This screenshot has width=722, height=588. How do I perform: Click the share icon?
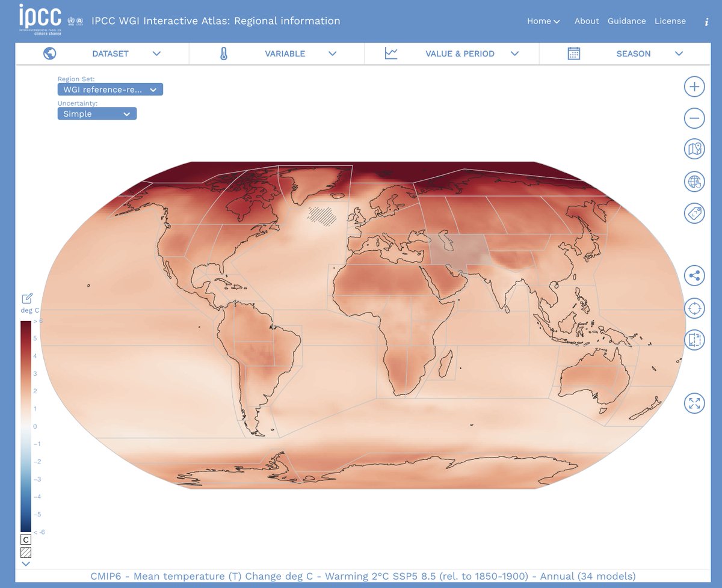694,277
